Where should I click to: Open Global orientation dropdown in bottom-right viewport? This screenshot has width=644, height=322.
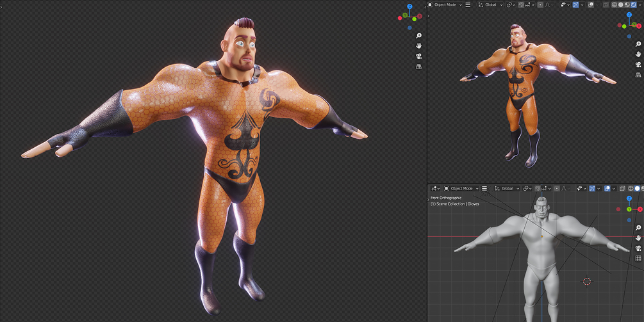pyautogui.click(x=508, y=188)
